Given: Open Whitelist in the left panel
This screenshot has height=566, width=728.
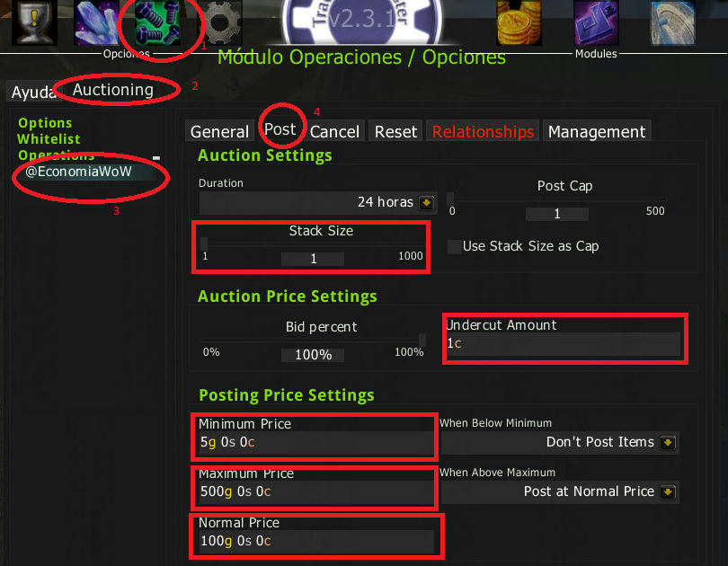Looking at the screenshot, I should (x=49, y=139).
